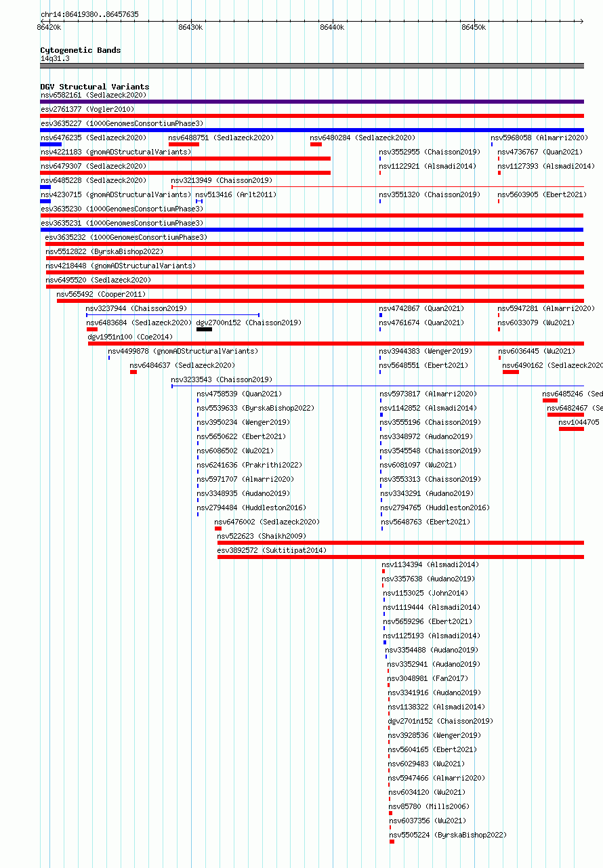
Task: Click nsv6476002 (Sedlazeck2020) label
Action: (267, 522)
